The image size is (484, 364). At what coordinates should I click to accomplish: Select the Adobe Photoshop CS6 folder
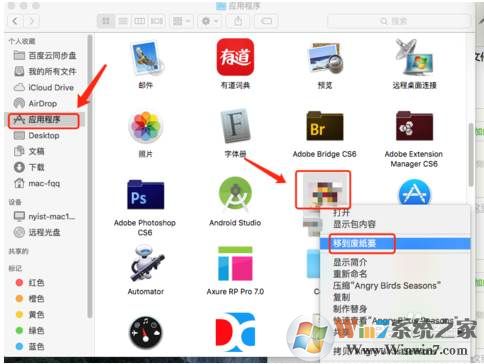pyautogui.click(x=146, y=195)
